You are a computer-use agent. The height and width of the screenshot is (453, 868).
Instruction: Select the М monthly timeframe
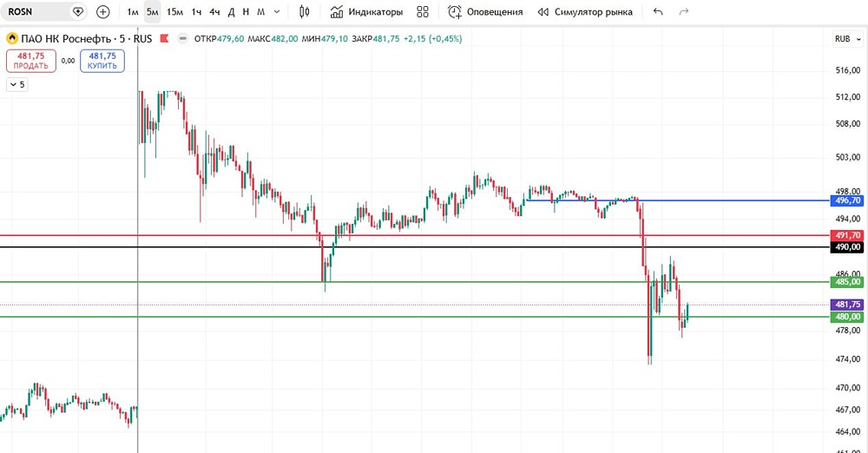260,11
